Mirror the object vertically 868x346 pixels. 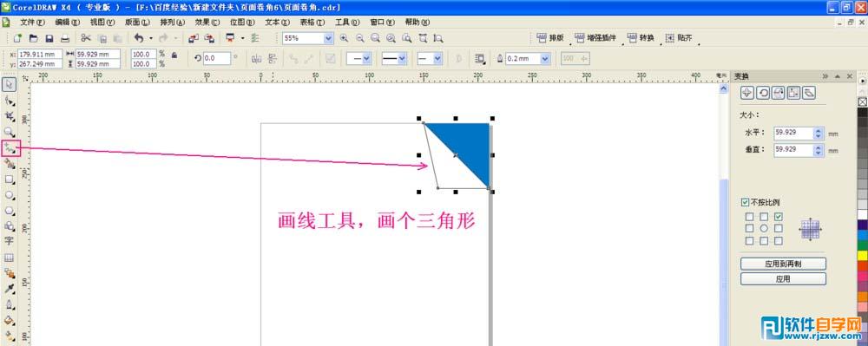272,58
